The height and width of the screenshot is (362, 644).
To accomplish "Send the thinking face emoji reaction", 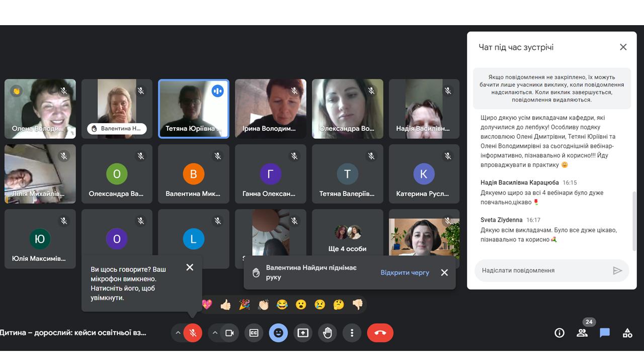I will pyautogui.click(x=339, y=304).
